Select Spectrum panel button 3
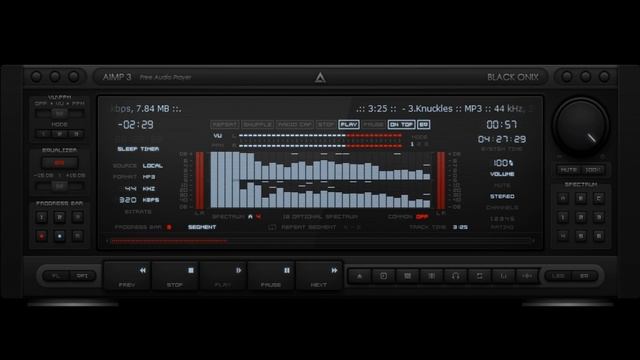Image resolution: width=640 pixels, height=360 pixels. click(x=599, y=217)
